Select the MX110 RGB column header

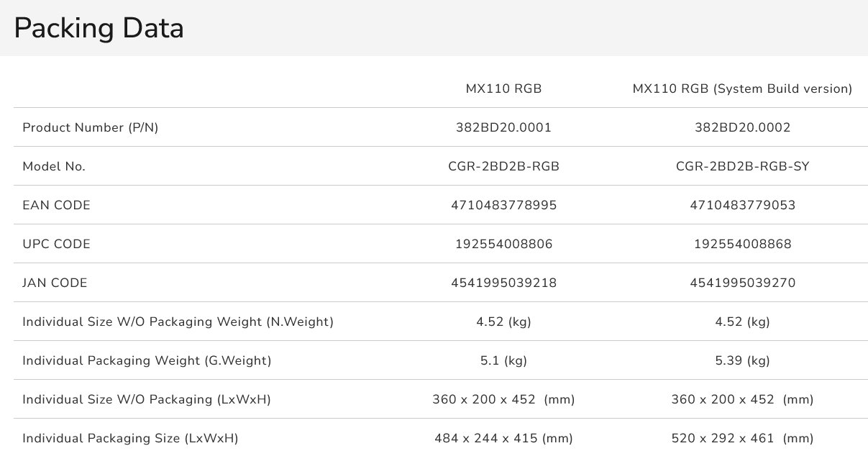click(503, 89)
